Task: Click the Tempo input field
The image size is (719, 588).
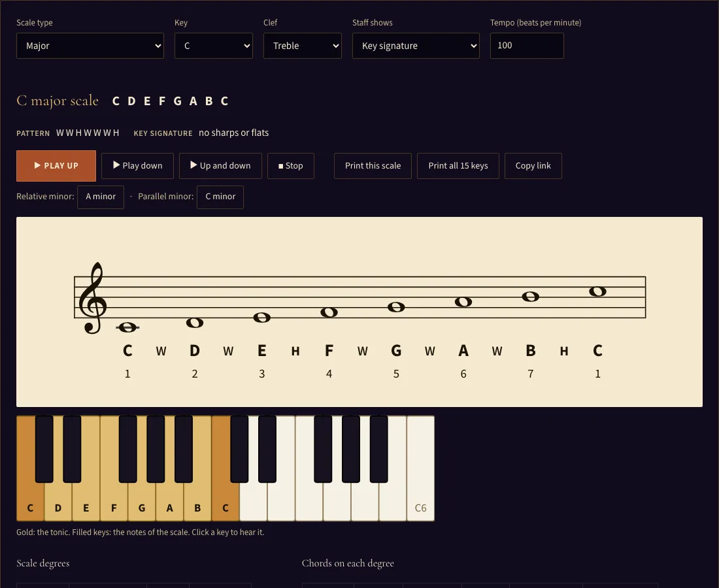Action: coord(527,46)
